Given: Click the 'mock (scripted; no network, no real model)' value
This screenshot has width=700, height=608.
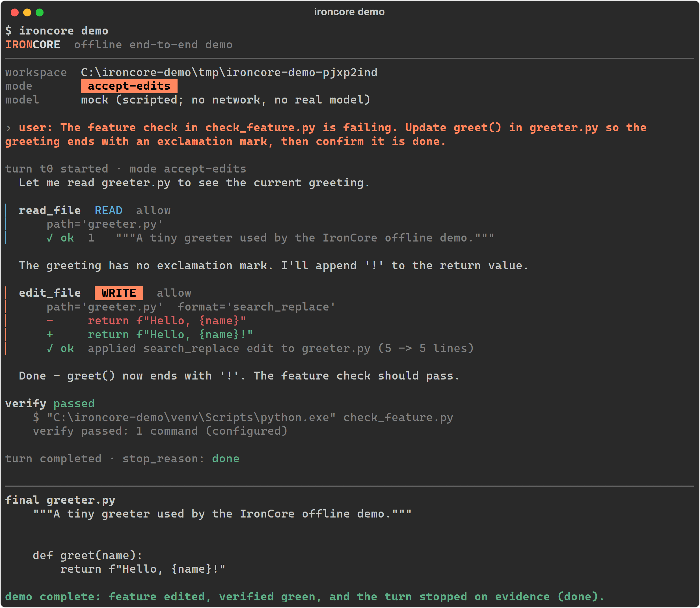Looking at the screenshot, I should point(226,100).
